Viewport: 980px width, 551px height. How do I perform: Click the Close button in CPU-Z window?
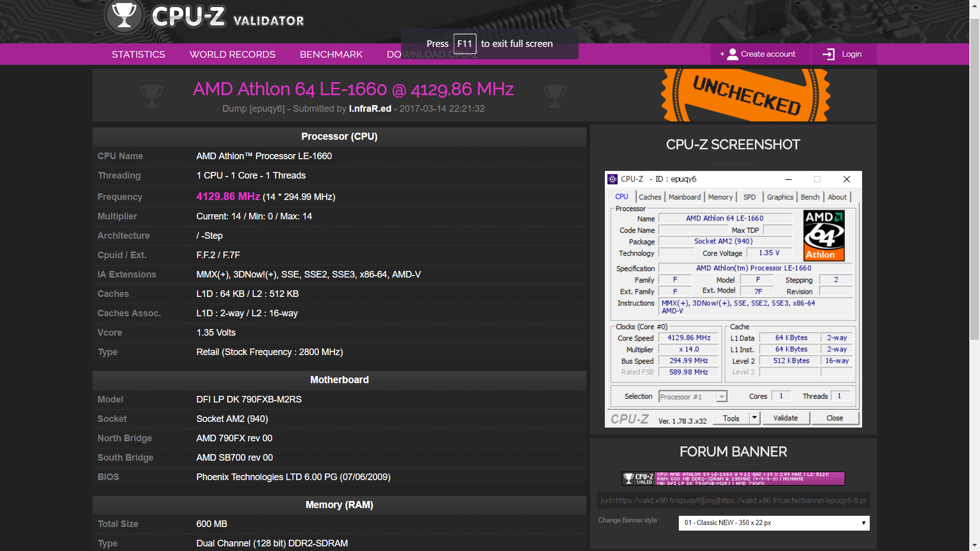coord(835,418)
